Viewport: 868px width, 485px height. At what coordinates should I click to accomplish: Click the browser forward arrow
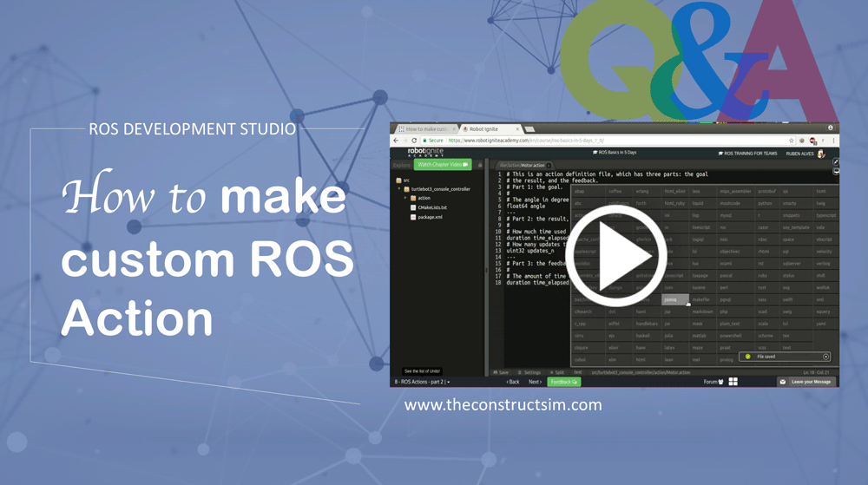point(404,141)
